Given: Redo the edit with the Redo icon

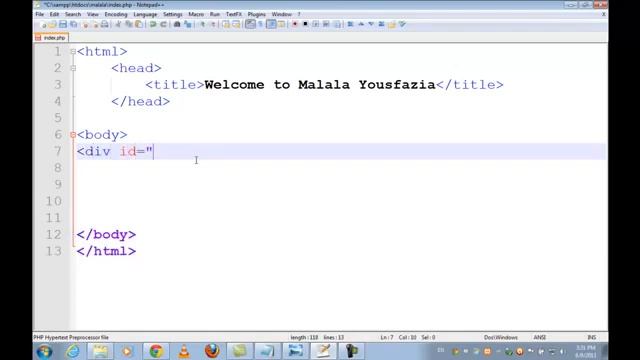Looking at the screenshot, I should (164, 24).
